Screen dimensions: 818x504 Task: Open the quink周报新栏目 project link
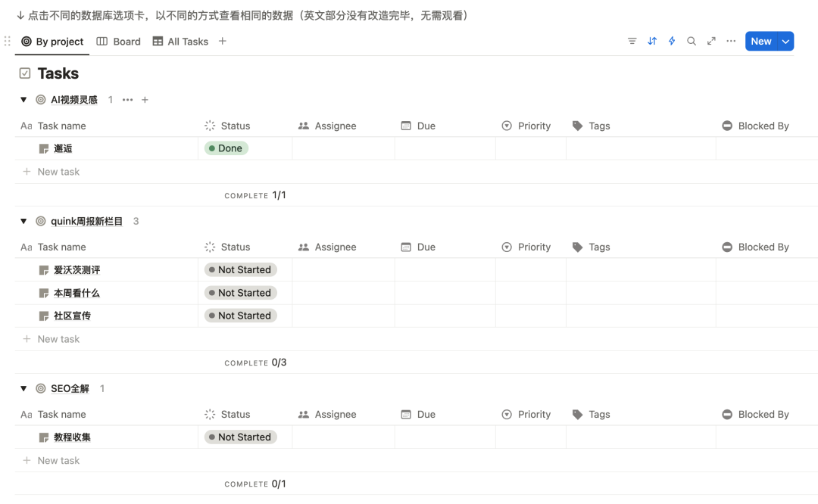[x=86, y=221]
